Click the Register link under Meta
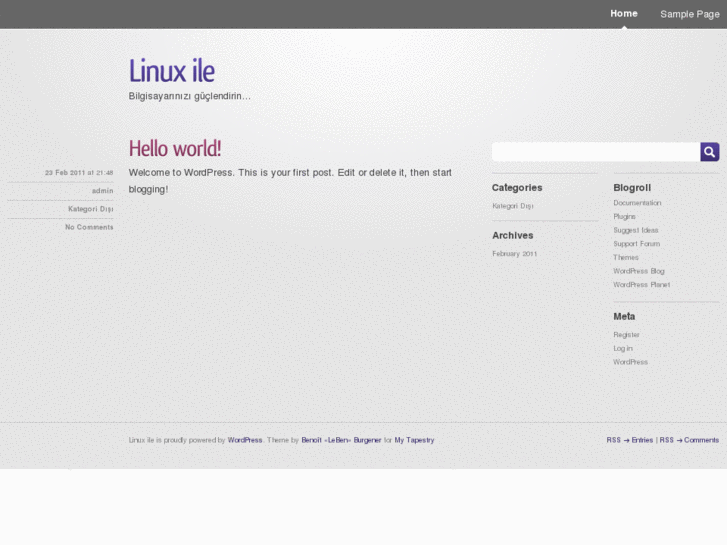The height and width of the screenshot is (545, 727). point(626,334)
